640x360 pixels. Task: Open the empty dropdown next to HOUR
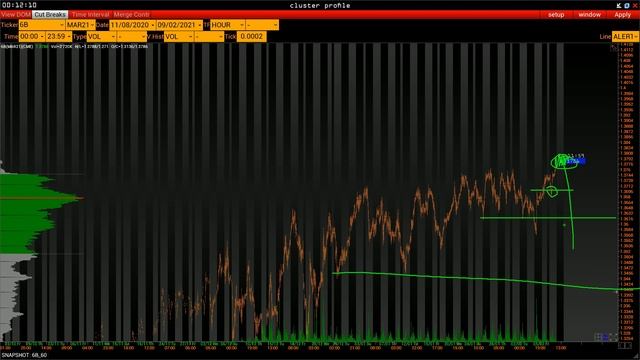(x=262, y=25)
